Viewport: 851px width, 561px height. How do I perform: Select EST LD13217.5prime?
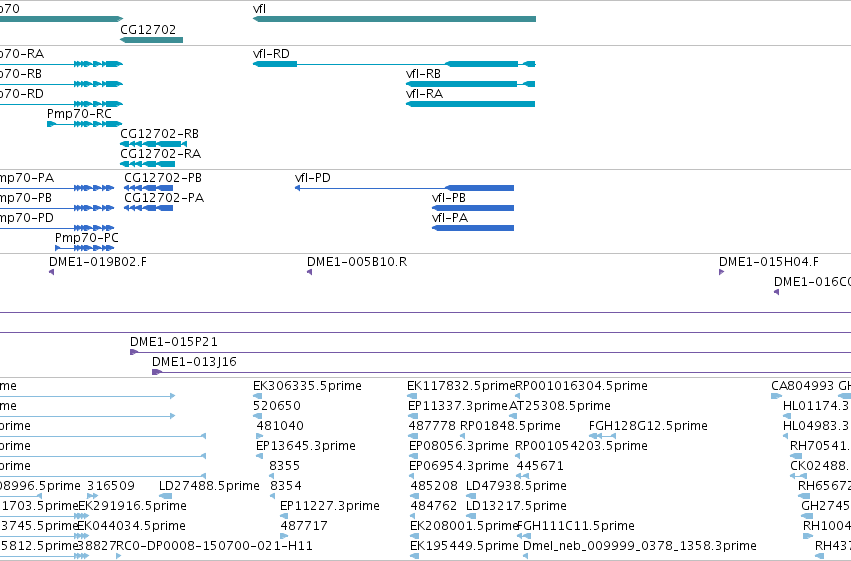pos(516,506)
